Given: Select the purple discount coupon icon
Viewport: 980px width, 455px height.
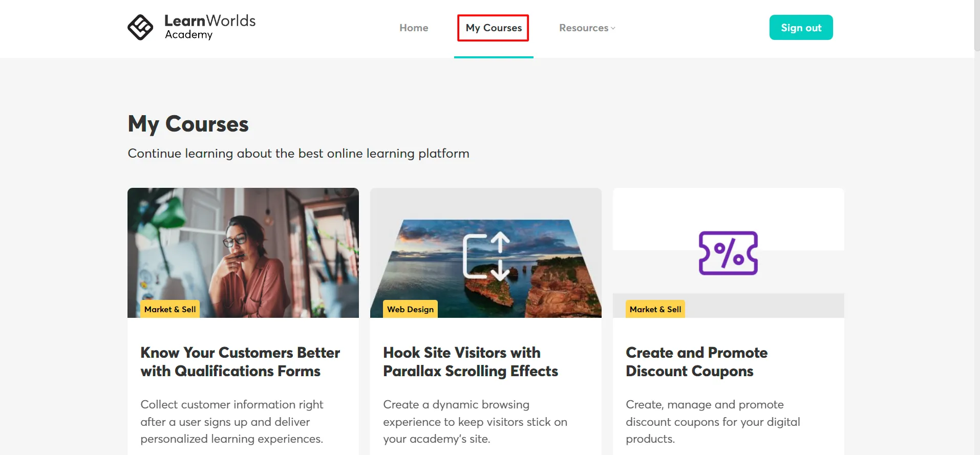Looking at the screenshot, I should pyautogui.click(x=728, y=253).
